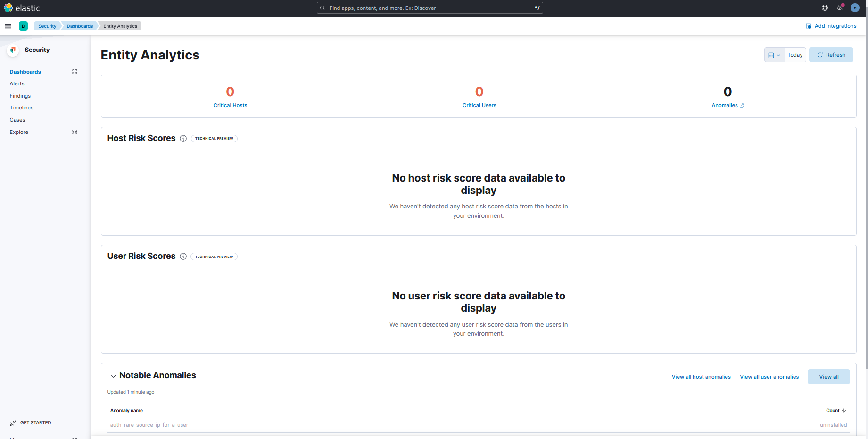Click the Add integrations icon
This screenshot has height=439, width=868.
pyautogui.click(x=809, y=26)
